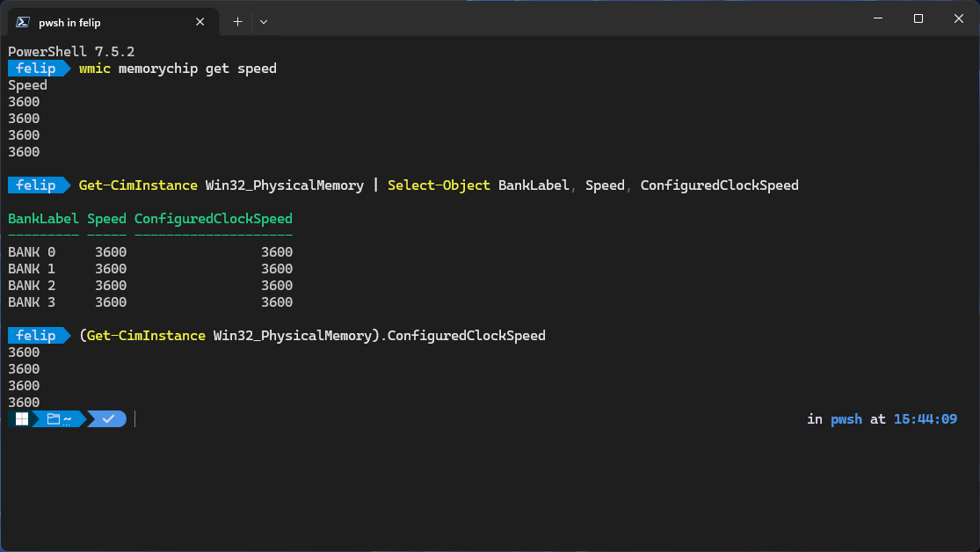Select the "pwsh in felip" tab
Screen dimensions: 980x552
tap(113, 22)
